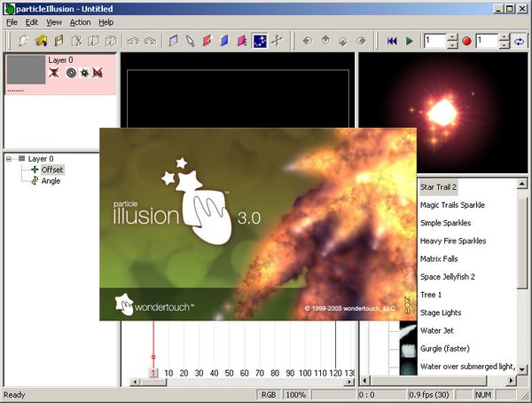Click the starry Show particles toolbar icon
The width and height of the screenshot is (532, 403).
260,41
